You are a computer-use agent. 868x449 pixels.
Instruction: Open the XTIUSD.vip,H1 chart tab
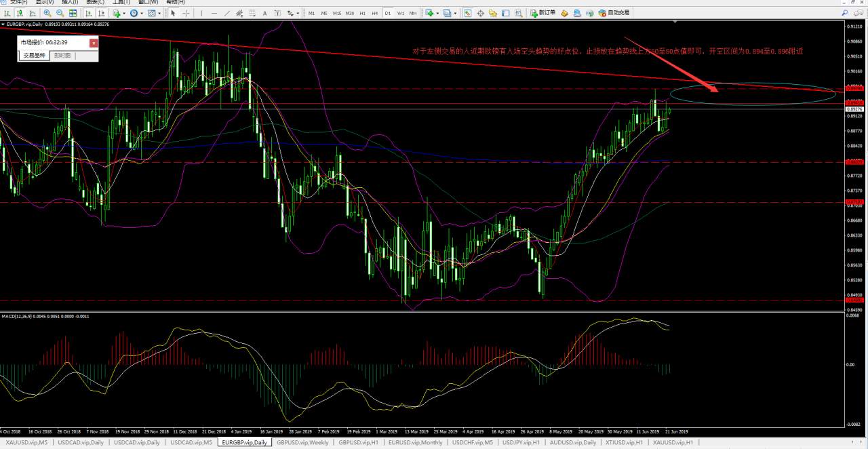click(625, 442)
